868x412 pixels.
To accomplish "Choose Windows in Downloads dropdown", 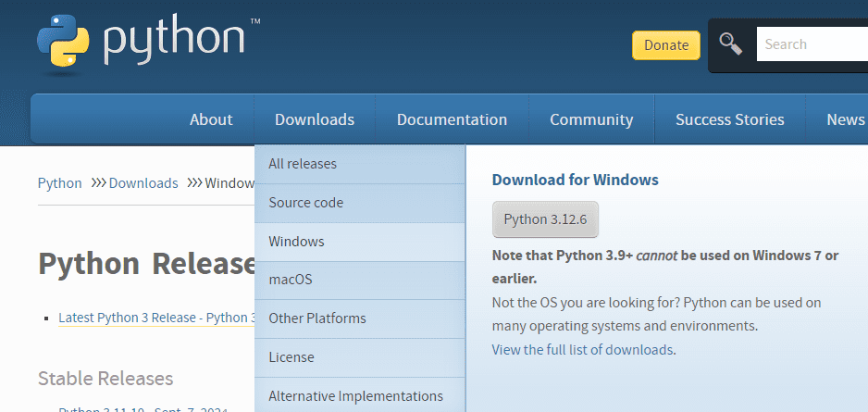I will (360, 242).
